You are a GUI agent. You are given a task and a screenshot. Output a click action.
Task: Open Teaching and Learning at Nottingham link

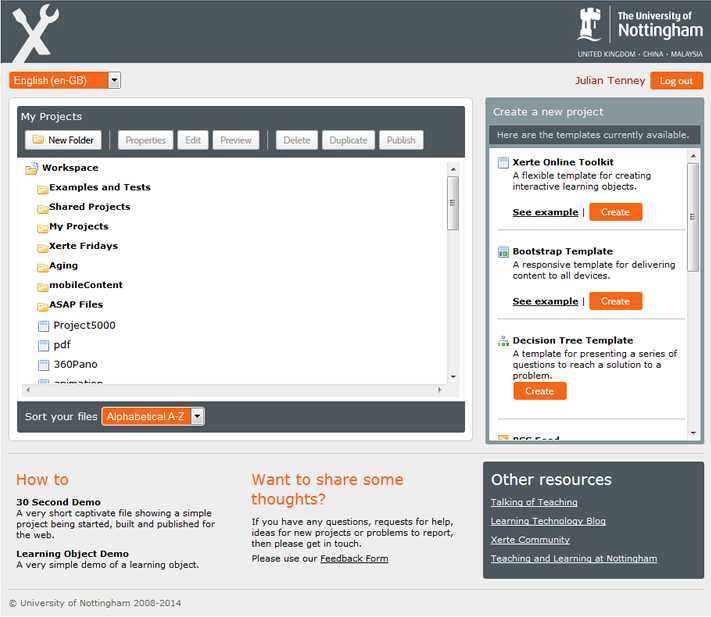(x=574, y=559)
